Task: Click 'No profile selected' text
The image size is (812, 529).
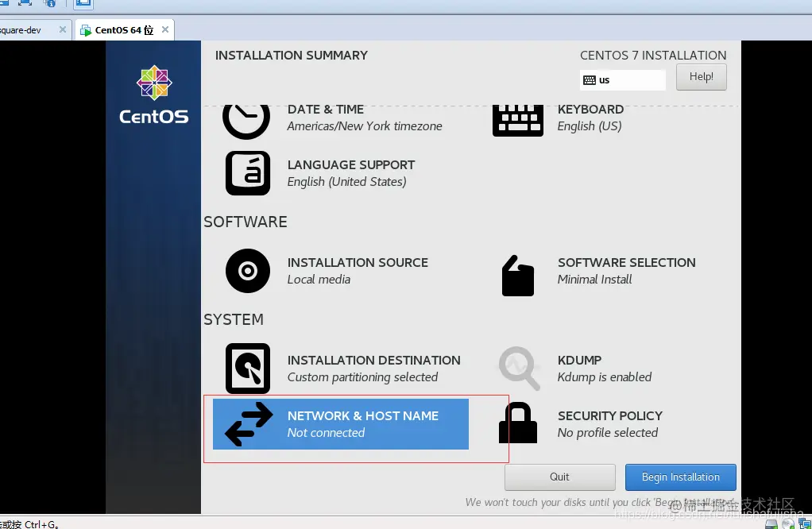Action: 608,433
